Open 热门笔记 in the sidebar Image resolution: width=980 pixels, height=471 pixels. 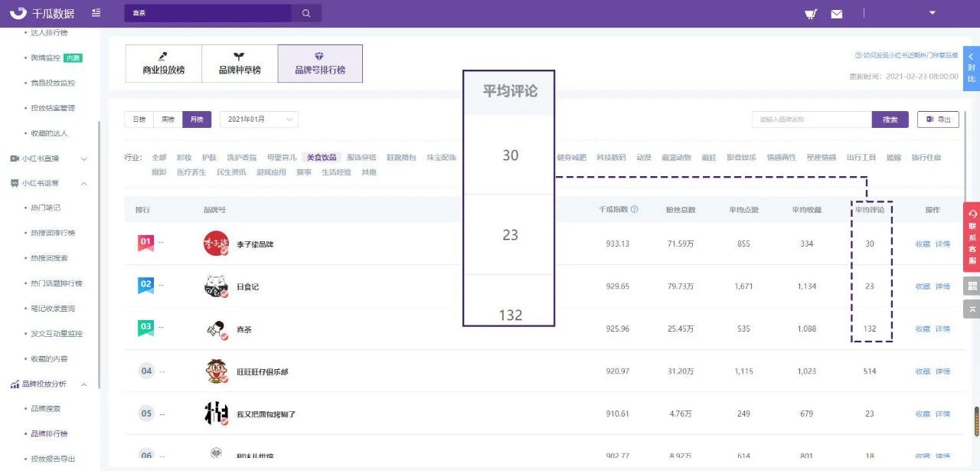[x=45, y=208]
